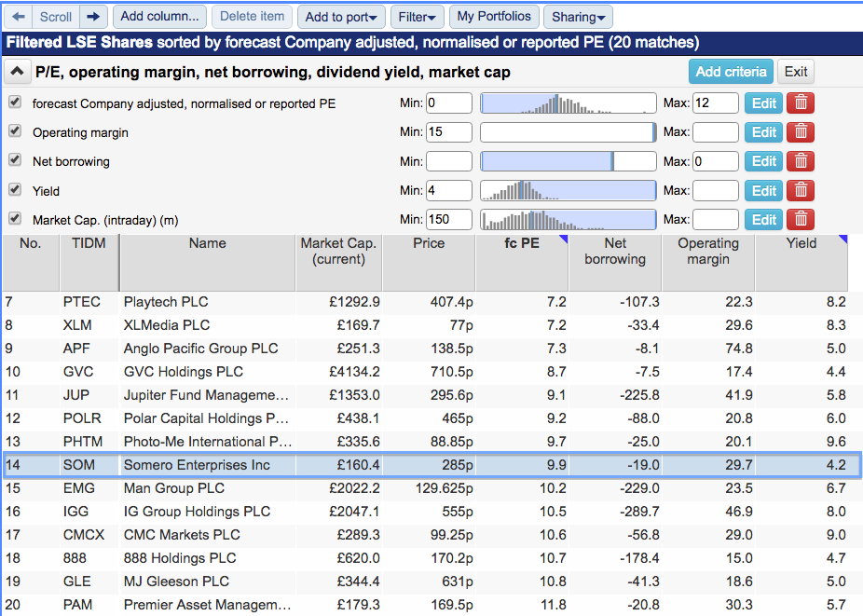Select the Jupiter Fund Management row
This screenshot has height=616, width=863.
pos(431,395)
